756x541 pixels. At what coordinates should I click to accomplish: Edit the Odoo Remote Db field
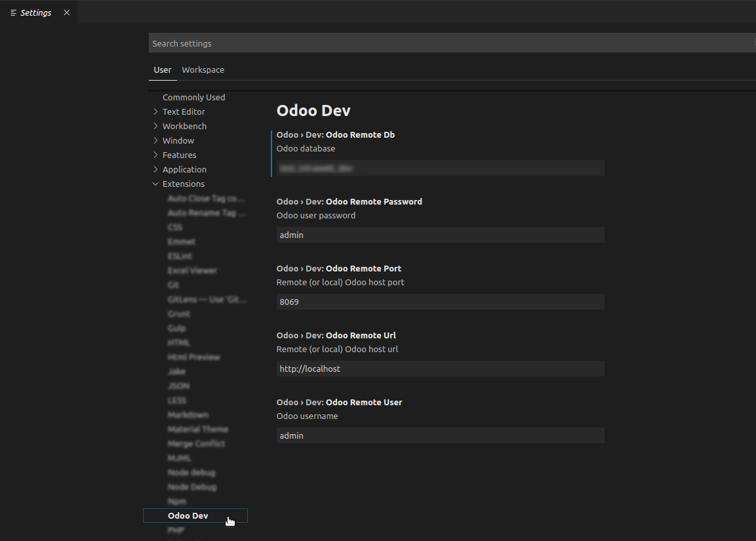pos(440,169)
